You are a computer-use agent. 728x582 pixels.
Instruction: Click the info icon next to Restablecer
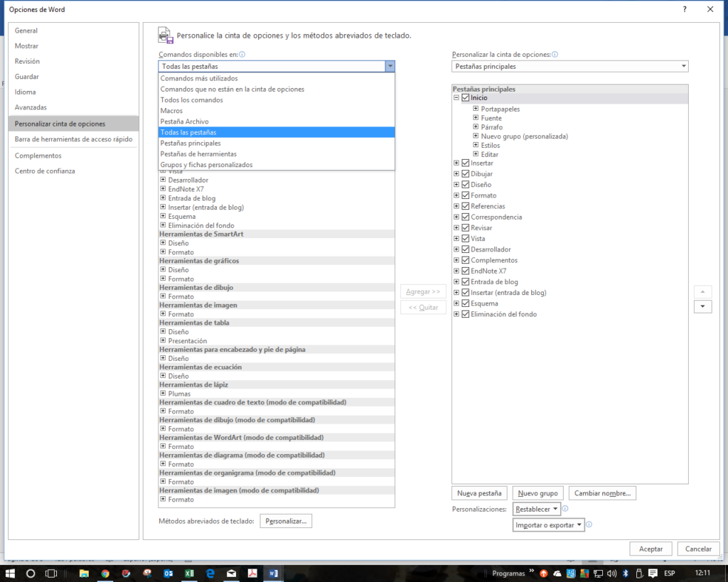click(x=565, y=509)
